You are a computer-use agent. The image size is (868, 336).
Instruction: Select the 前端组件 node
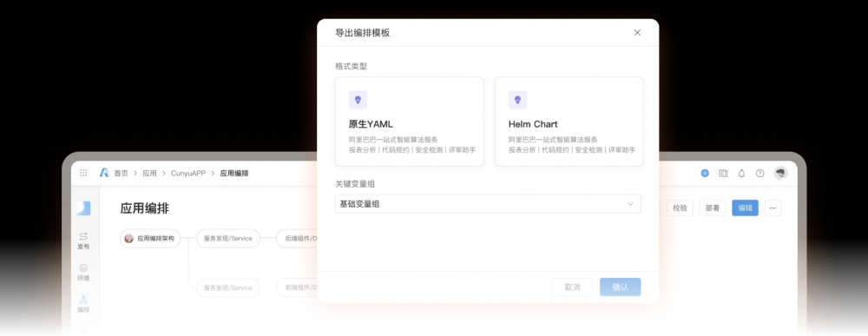(x=297, y=288)
